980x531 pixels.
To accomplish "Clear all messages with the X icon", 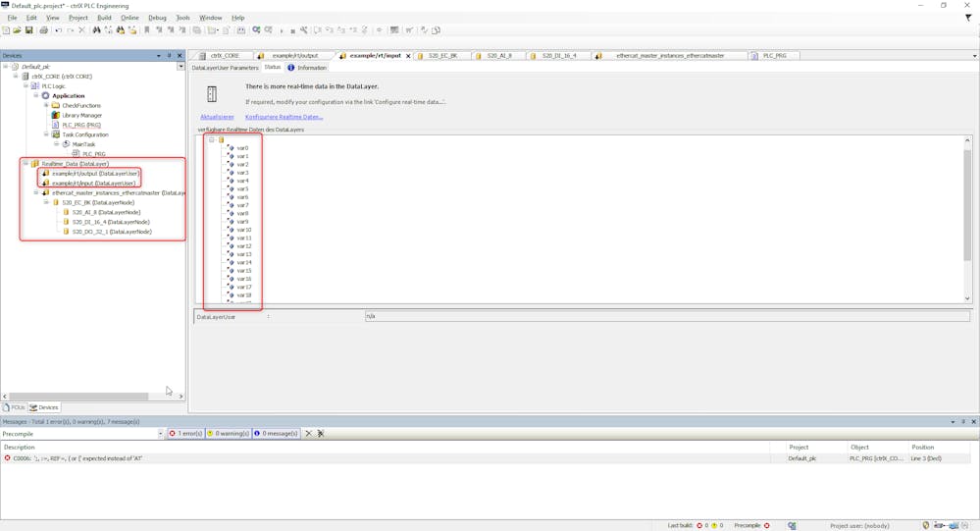I will (x=308, y=434).
